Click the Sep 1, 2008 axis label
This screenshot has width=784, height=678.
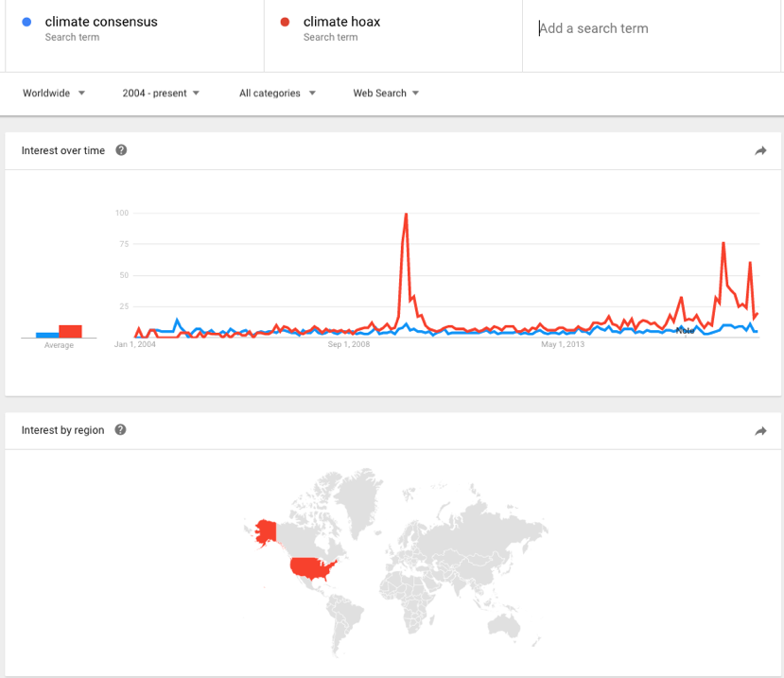[x=349, y=345]
